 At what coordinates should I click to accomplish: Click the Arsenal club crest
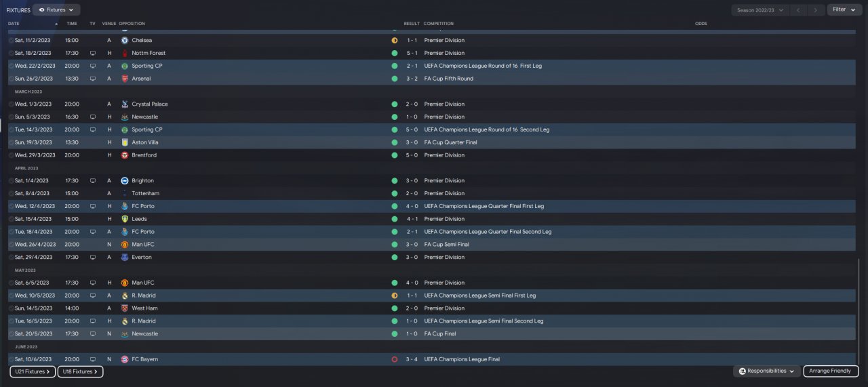(x=125, y=79)
